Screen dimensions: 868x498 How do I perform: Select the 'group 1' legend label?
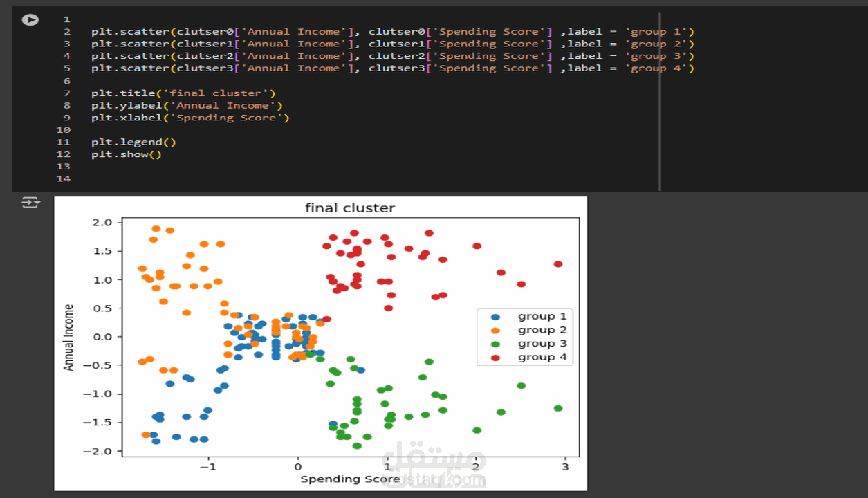(542, 317)
